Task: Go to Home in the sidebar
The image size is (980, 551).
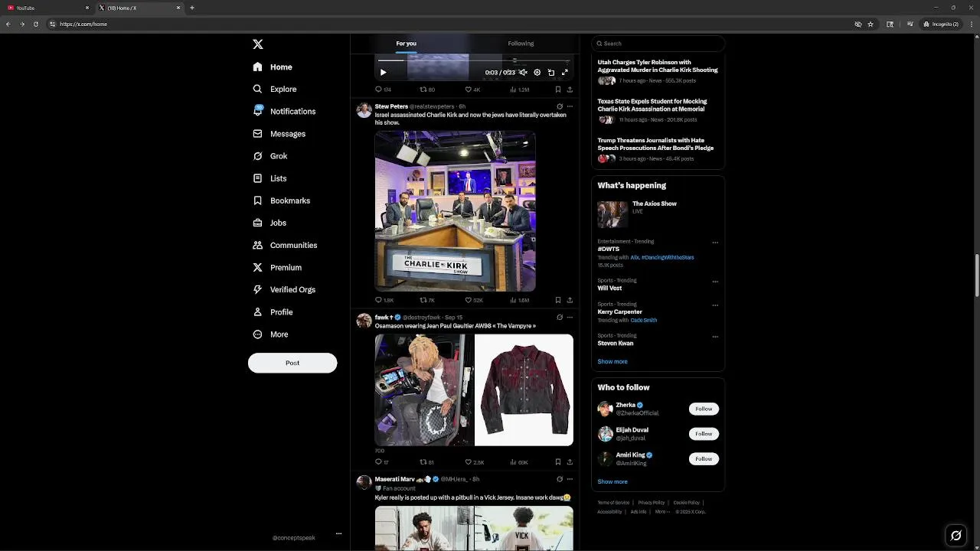Action: coord(273,67)
